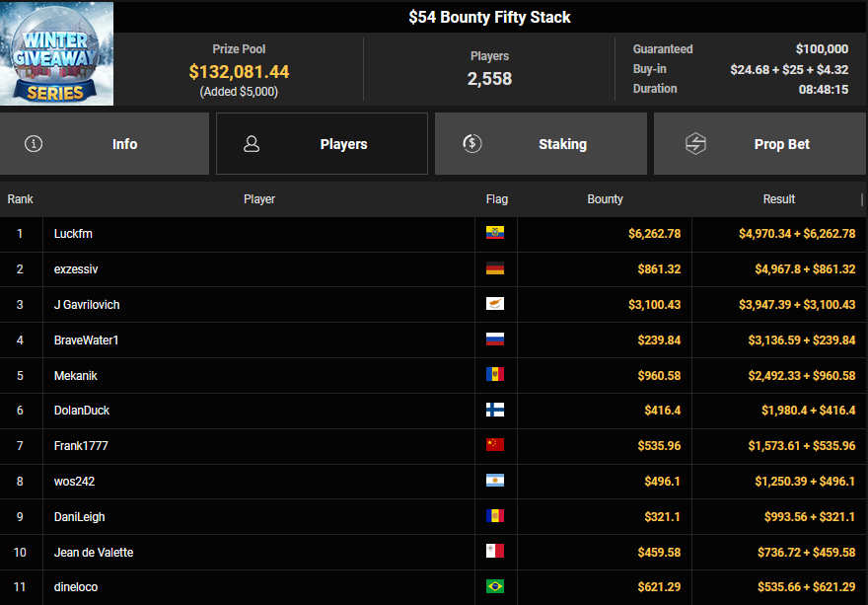868x605 pixels.
Task: Sort table by Rank column header
Action: (x=21, y=199)
